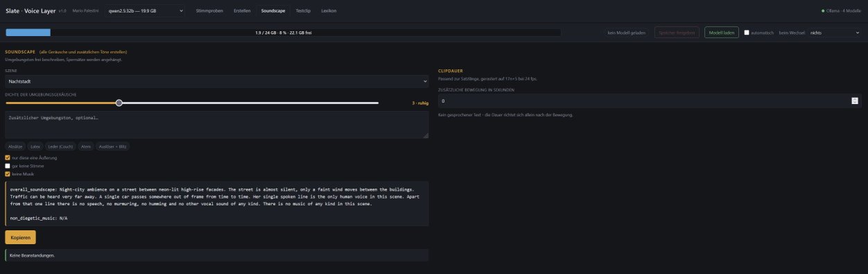Screen dimensions: 868x274
Task: Uncheck 'nur diese eine Äußerung' checkbox
Action: point(8,158)
